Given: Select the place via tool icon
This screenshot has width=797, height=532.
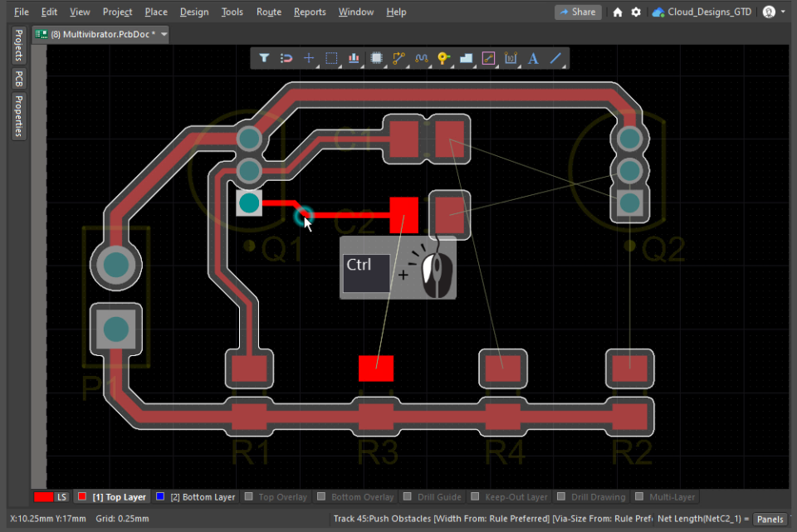Looking at the screenshot, I should (443, 58).
